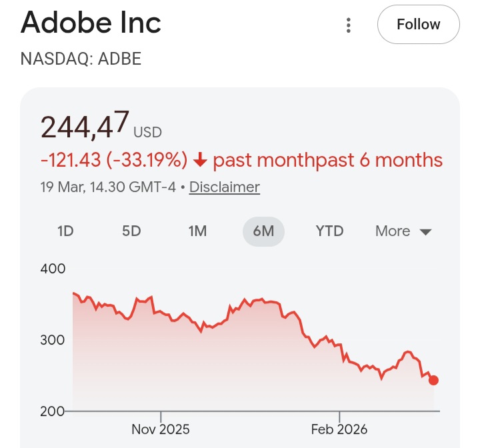Click the red down arrow indicator
The image size is (480, 448).
(x=200, y=160)
